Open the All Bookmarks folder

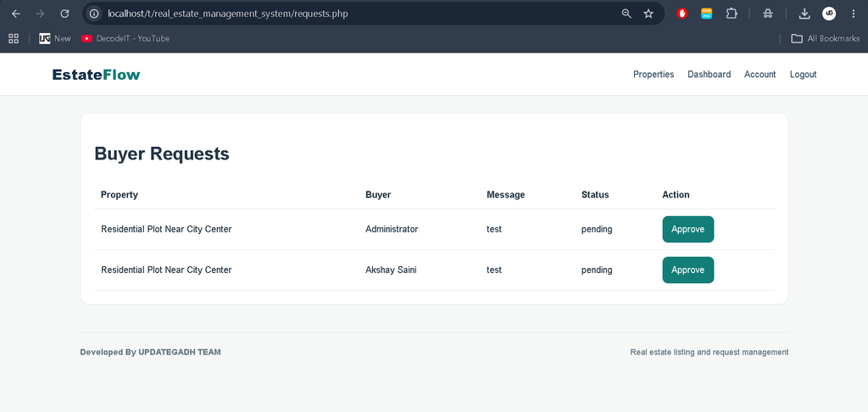click(826, 38)
